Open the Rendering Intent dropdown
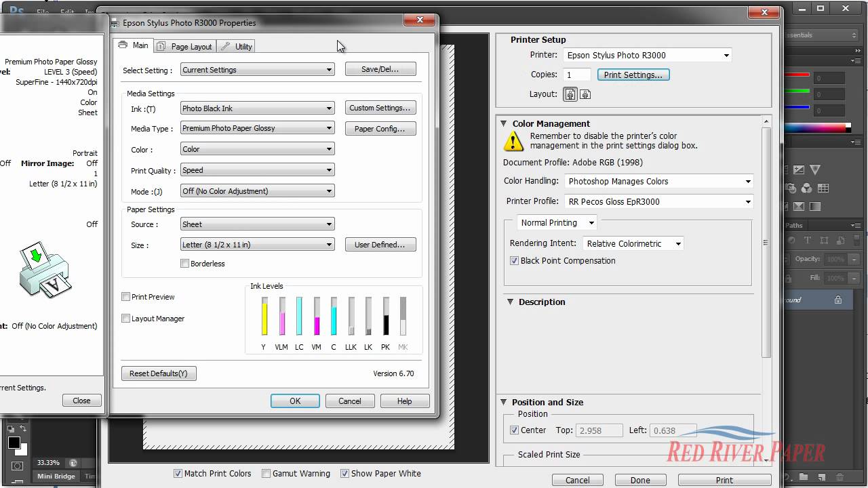This screenshot has height=488, width=868. click(x=633, y=243)
